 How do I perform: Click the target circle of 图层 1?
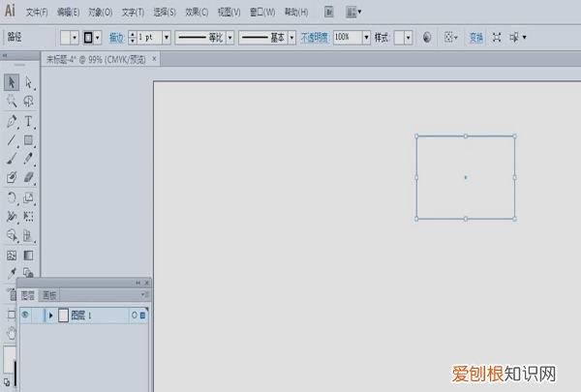[x=134, y=315]
